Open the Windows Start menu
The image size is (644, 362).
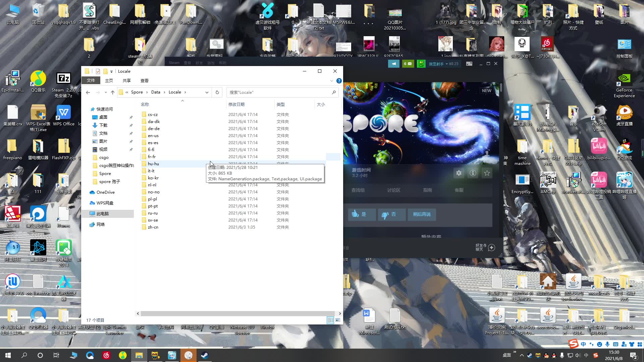8,355
